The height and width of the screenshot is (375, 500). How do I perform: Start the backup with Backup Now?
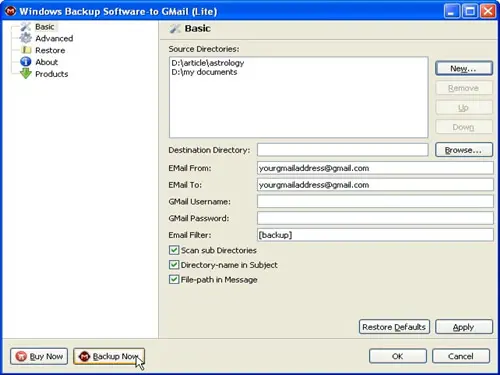[x=109, y=356]
